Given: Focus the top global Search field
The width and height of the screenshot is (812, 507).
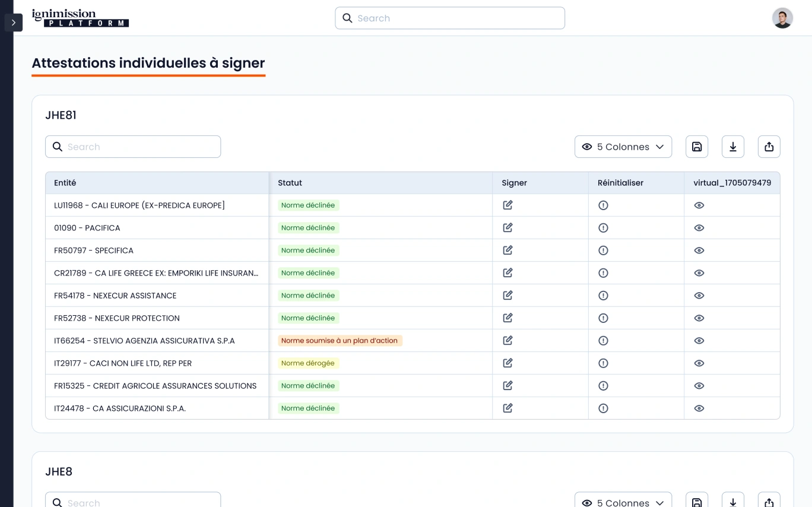Looking at the screenshot, I should 450,18.
